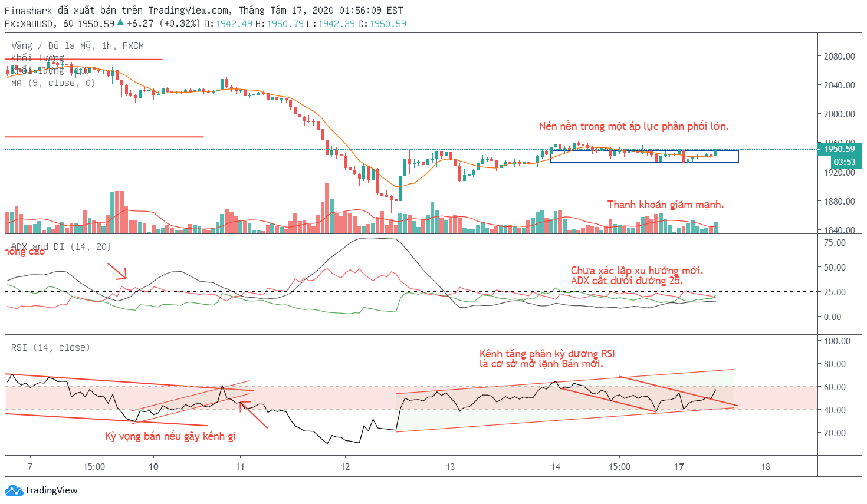Click the O:1942.49 open price value
The height and width of the screenshot is (504, 867).
click(x=228, y=24)
